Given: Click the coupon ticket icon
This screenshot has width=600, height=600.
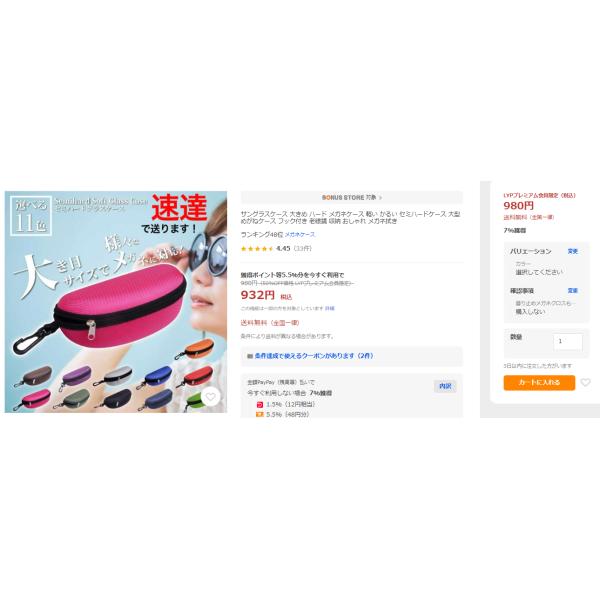Looking at the screenshot, I should pyautogui.click(x=250, y=356).
